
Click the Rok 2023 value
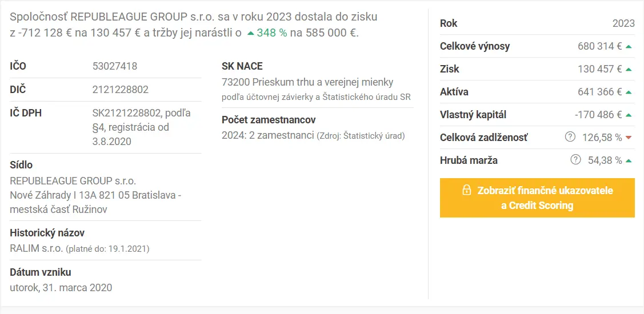coord(623,23)
